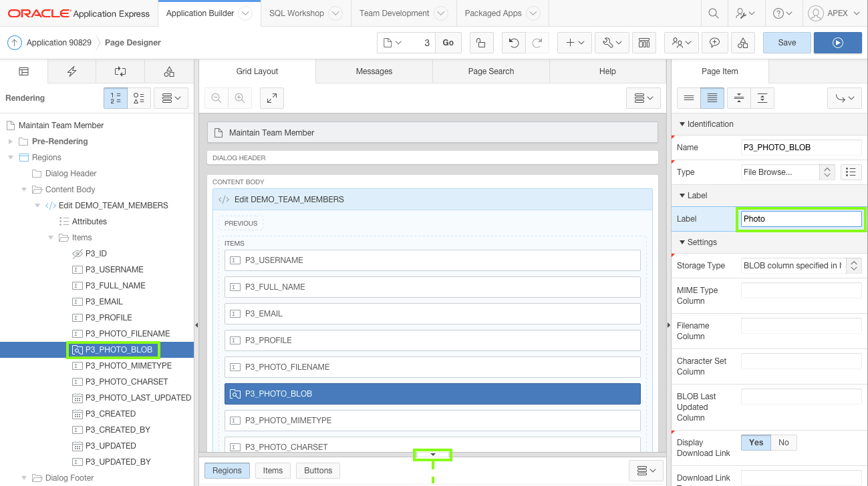
Task: Open the Type quick pick list icon
Action: tap(851, 172)
